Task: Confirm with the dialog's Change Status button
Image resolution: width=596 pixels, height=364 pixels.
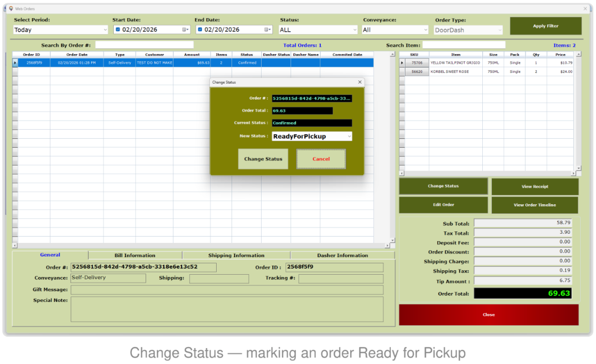Action: pyautogui.click(x=263, y=159)
